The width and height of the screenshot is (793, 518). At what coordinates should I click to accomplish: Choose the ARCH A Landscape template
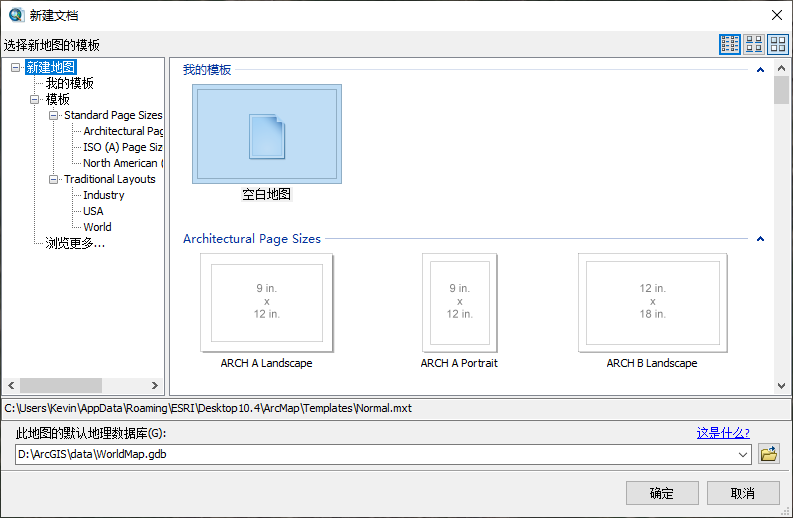click(x=266, y=304)
